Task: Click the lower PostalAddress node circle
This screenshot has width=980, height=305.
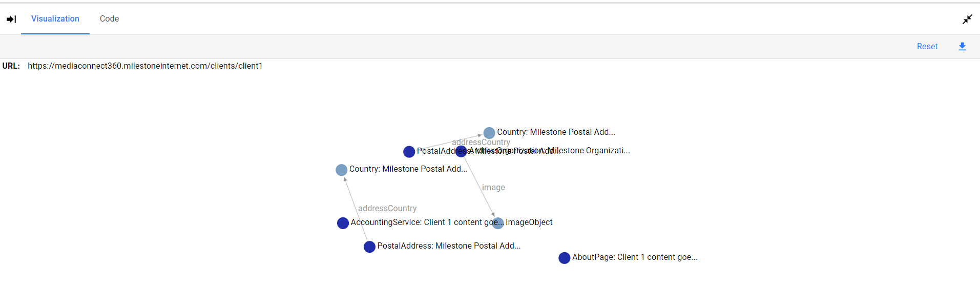Action: coord(369,247)
